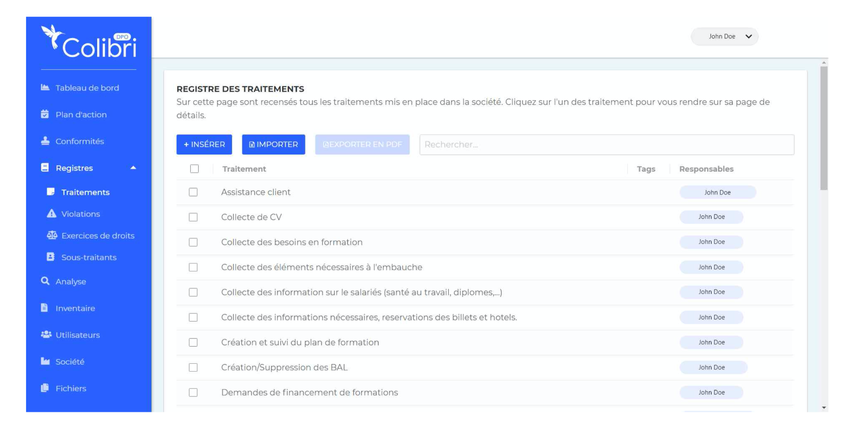Click the Sous-traitants contact icon
Viewport: 868px width, 425px height.
pos(51,257)
